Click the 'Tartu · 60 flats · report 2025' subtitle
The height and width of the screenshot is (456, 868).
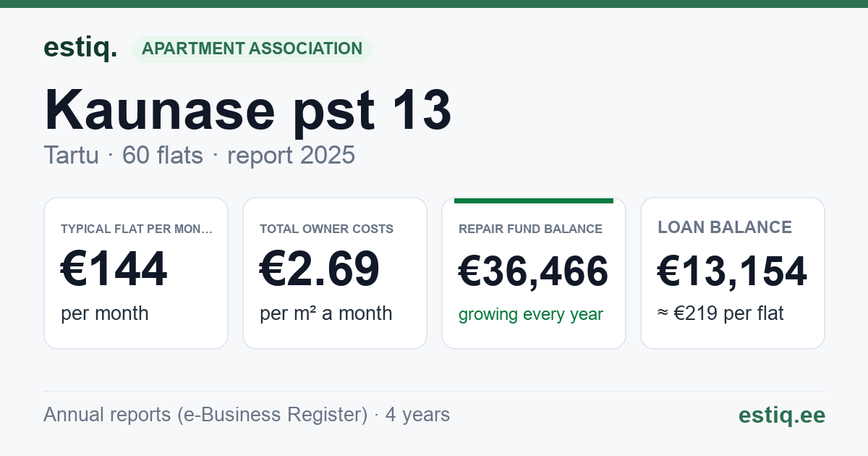pos(199,155)
